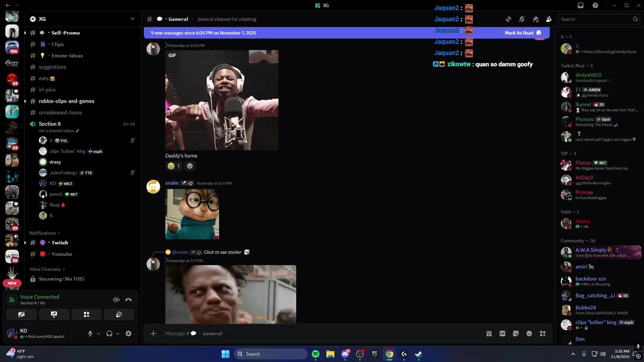Open the server with 106 badge

tap(12, 47)
